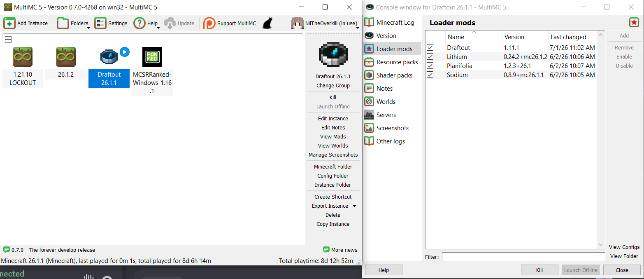Click the Loader mods star icon at the top right
This screenshot has width=644, height=279.
tap(634, 23)
